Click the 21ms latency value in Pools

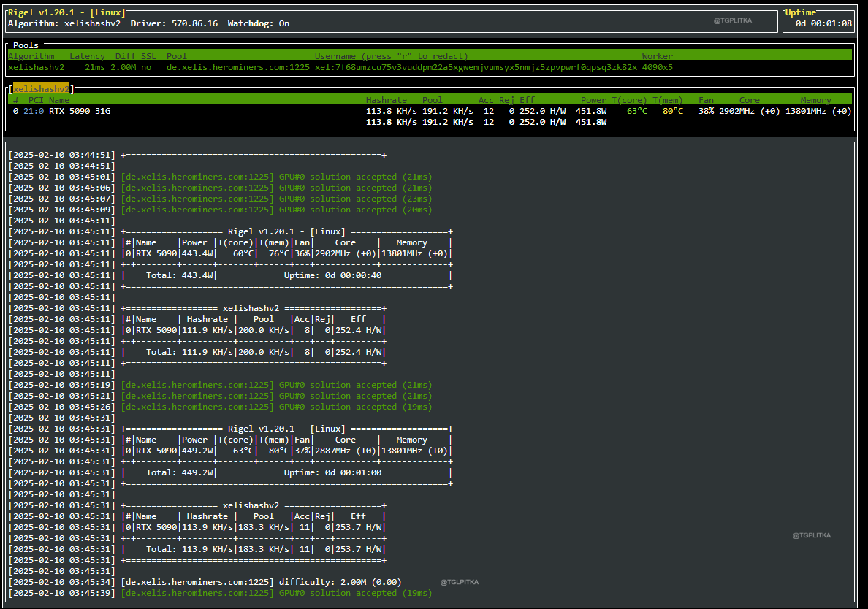(95, 67)
